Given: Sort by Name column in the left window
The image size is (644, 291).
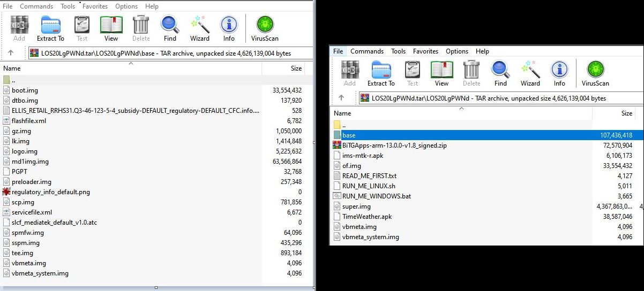Looking at the screenshot, I should pyautogui.click(x=12, y=68).
